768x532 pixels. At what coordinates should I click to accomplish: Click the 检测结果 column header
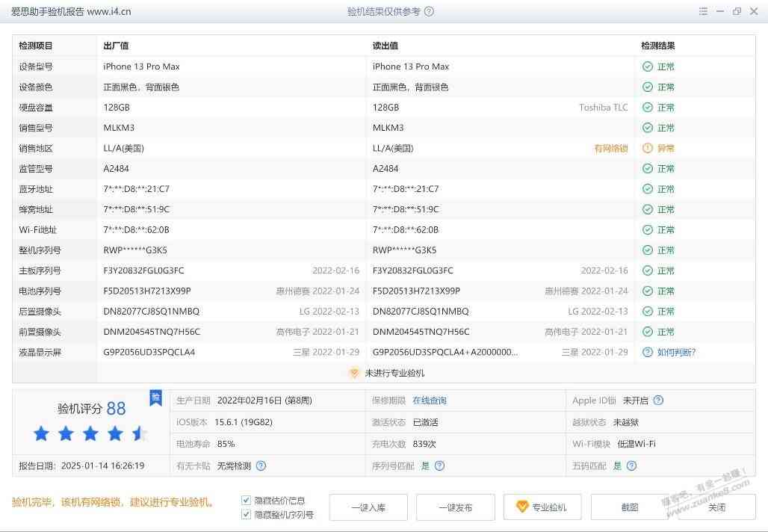coord(658,46)
